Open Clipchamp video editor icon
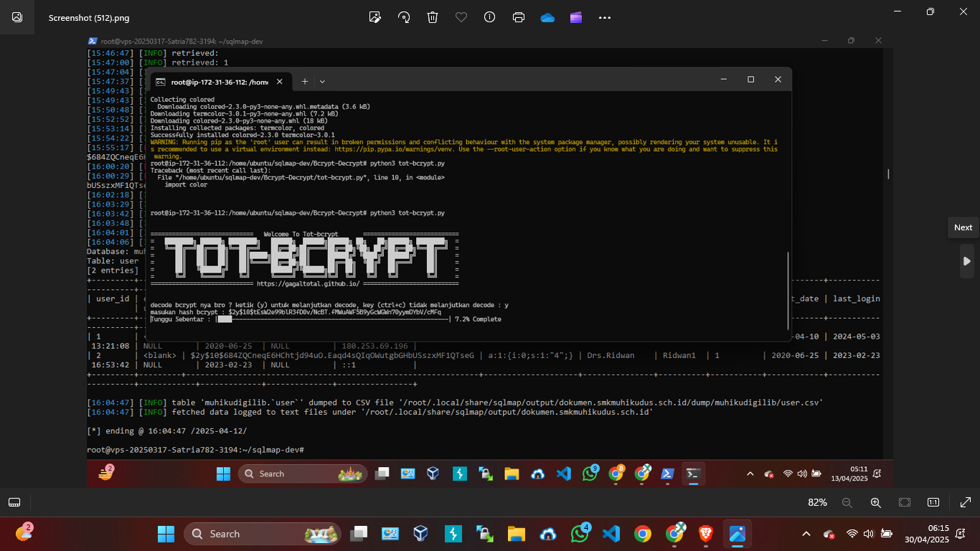The height and width of the screenshot is (551, 980). pos(576,17)
